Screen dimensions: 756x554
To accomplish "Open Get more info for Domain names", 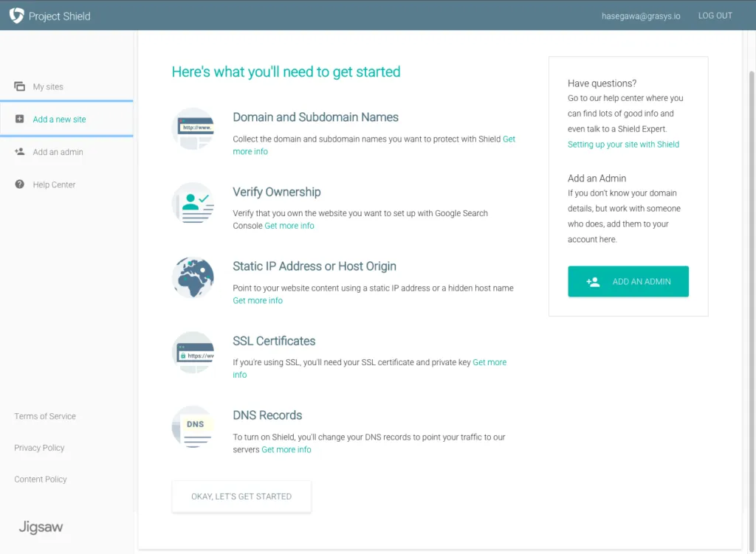I will click(250, 151).
